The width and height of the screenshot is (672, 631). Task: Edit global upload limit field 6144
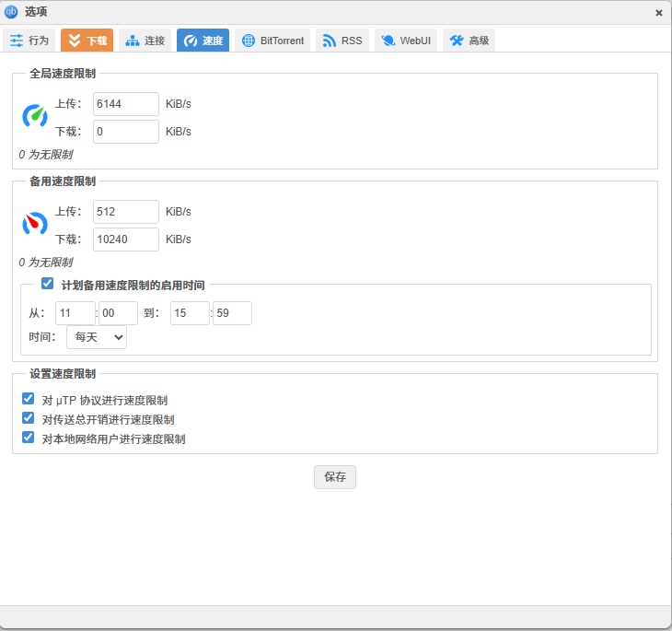click(x=126, y=104)
